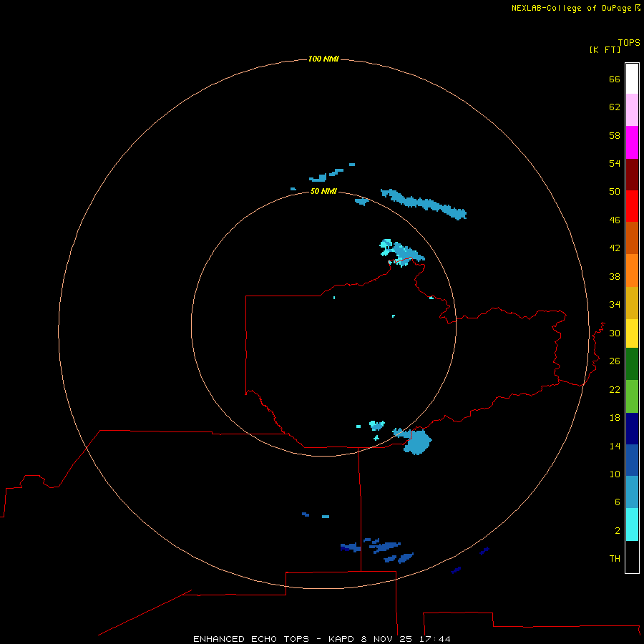This screenshot has width=644, height=644.
Task: Click the '50 NMI' range ring label
Action: (x=323, y=191)
